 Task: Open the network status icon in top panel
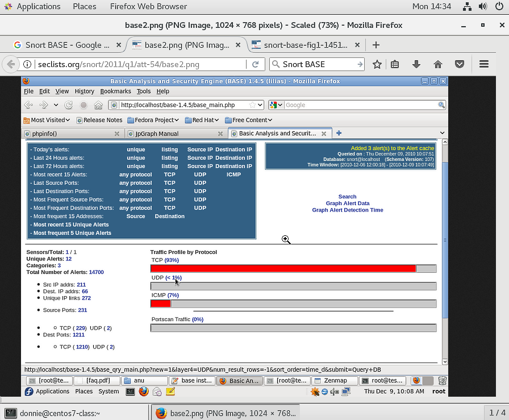click(x=467, y=6)
